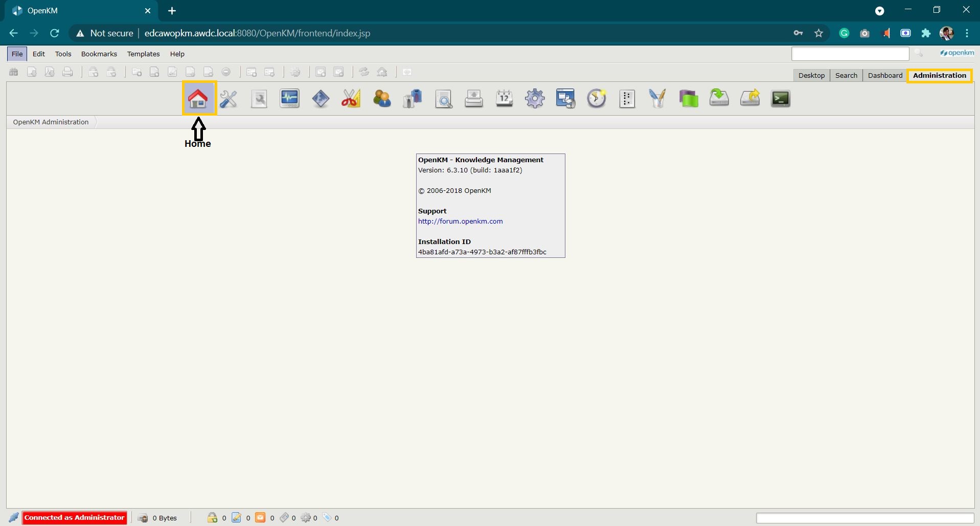Image resolution: width=980 pixels, height=526 pixels.
Task: Open the Users management icon
Action: coord(382,98)
